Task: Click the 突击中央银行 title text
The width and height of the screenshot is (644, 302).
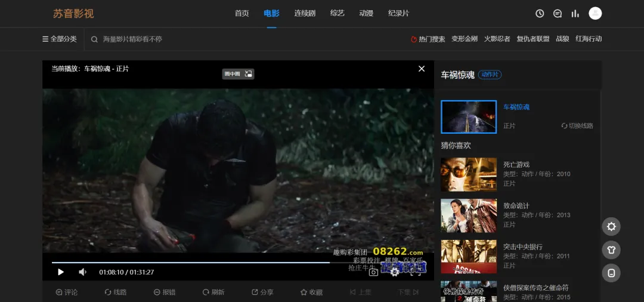Action: (524, 246)
